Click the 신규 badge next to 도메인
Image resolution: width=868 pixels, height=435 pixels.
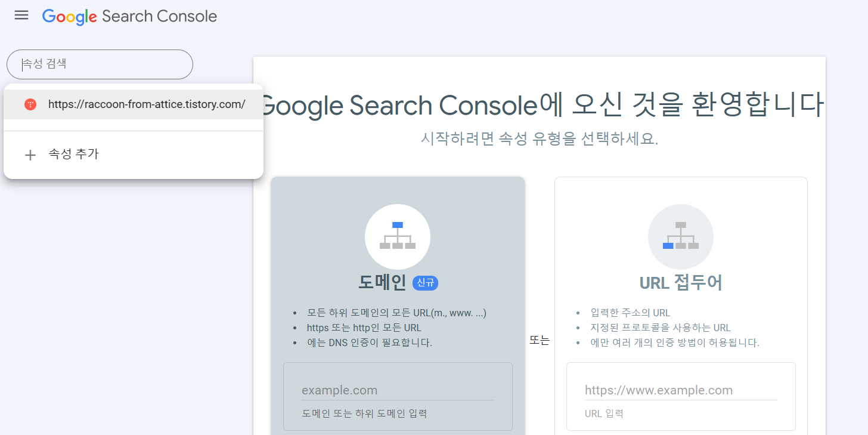pos(425,283)
